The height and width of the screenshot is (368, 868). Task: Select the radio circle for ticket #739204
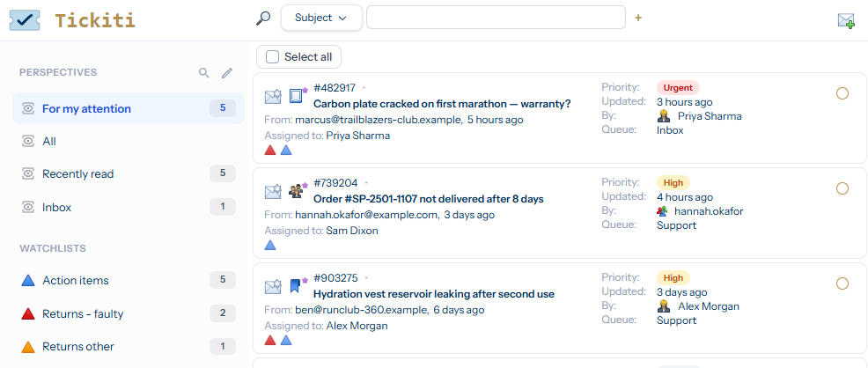tap(842, 188)
